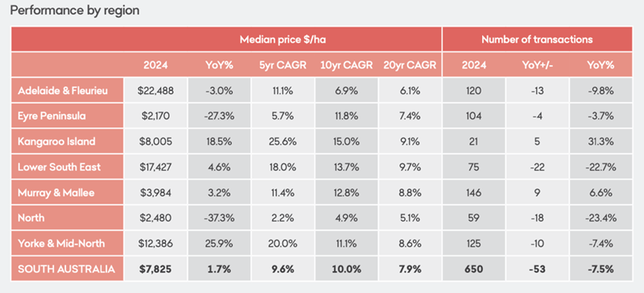The width and height of the screenshot is (644, 293).
Task: Select the Number of transactions header
Action: (537, 39)
